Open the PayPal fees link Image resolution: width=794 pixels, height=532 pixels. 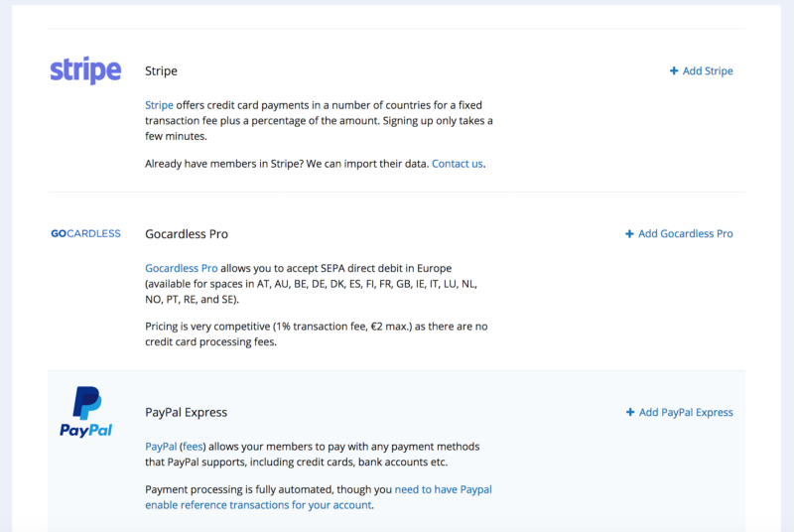tap(193, 447)
